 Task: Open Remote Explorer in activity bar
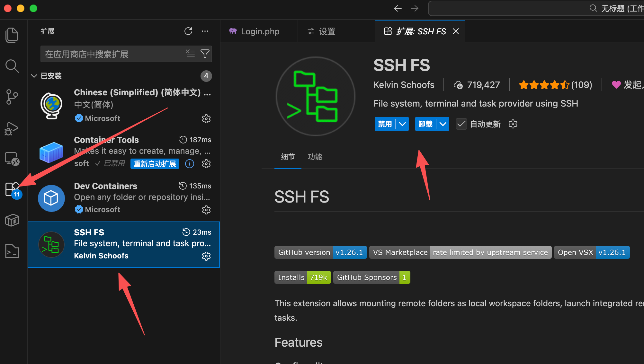coord(12,159)
